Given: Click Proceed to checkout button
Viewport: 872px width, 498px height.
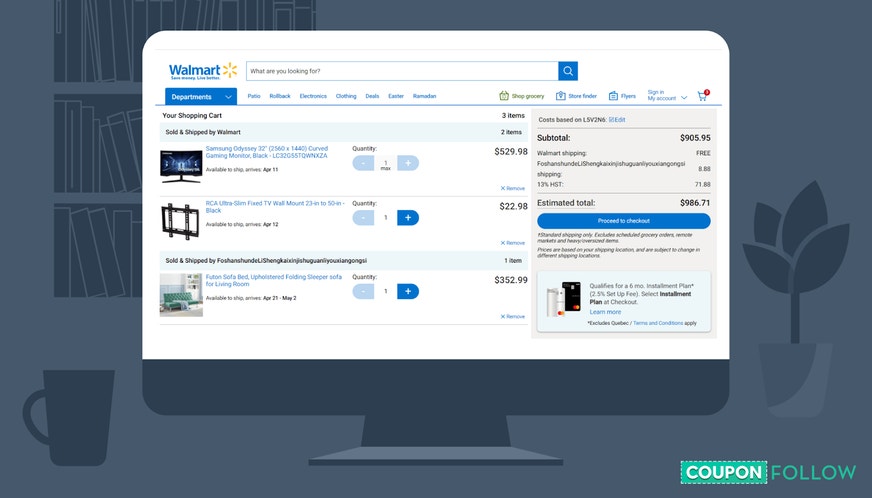Looking at the screenshot, I should pos(623,221).
